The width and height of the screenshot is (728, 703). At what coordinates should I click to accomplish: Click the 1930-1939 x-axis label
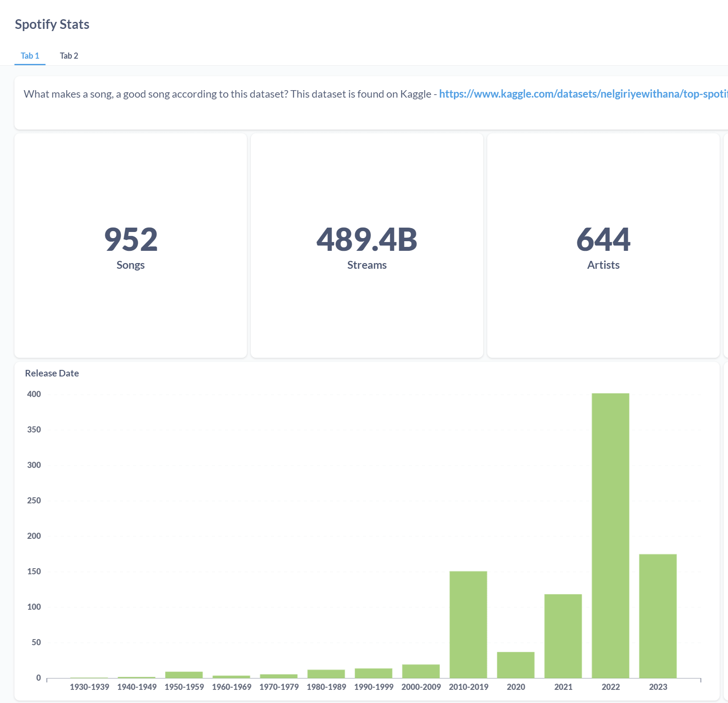point(89,687)
